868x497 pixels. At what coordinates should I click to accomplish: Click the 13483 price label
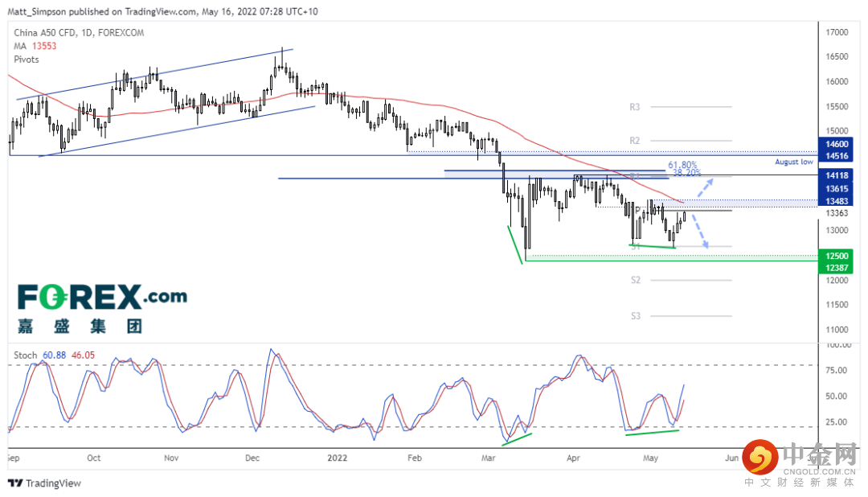[837, 200]
